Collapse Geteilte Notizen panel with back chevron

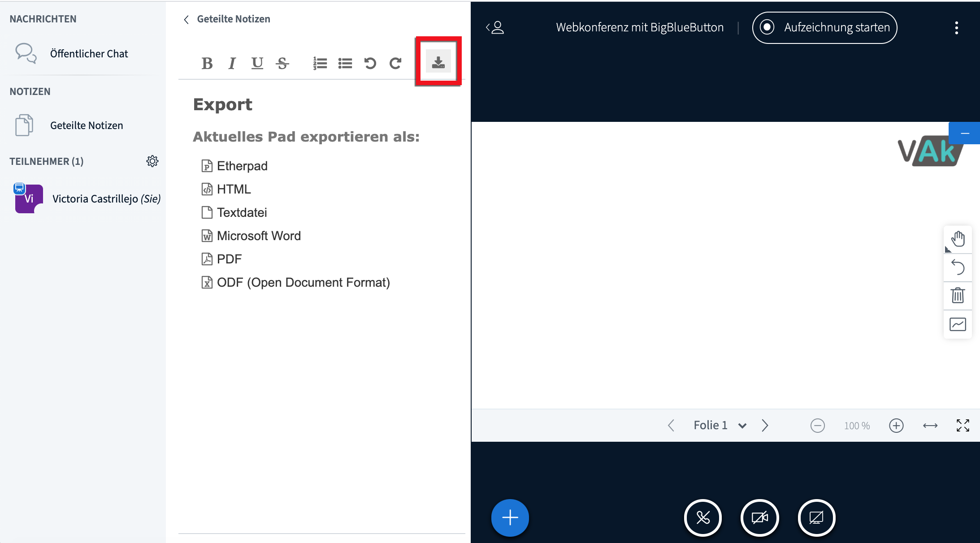click(x=186, y=19)
